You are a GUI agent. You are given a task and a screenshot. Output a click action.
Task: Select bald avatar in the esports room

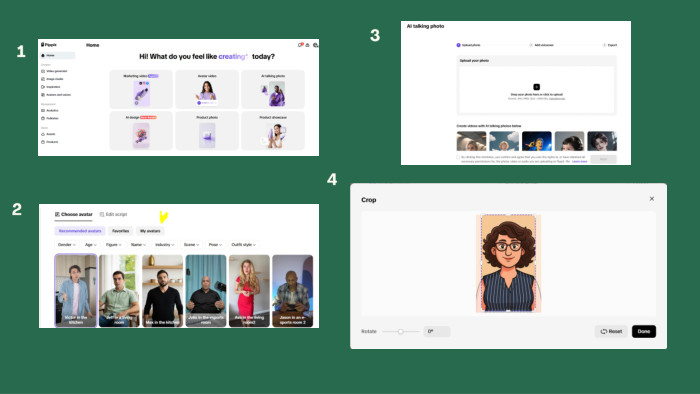[x=206, y=291]
